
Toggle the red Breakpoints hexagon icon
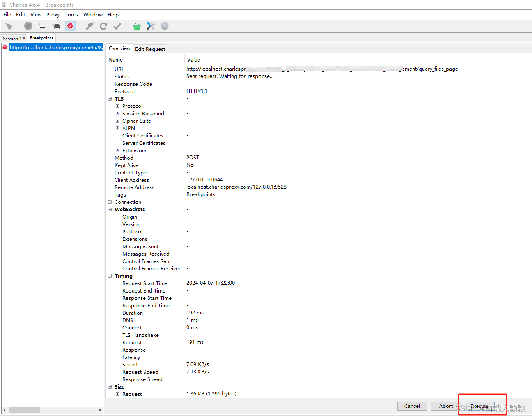(x=70, y=26)
